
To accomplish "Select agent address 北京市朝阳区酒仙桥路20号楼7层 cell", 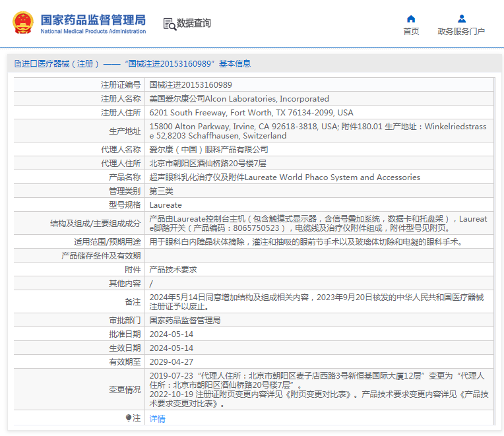I will (208, 163).
